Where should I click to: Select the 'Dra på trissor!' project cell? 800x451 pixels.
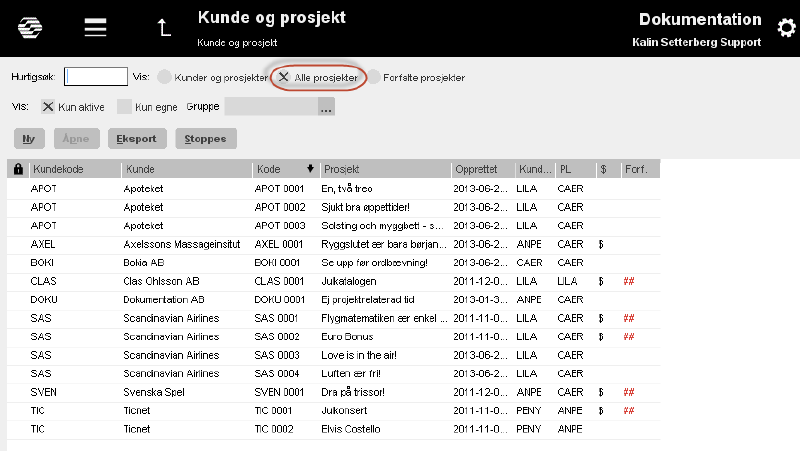353,392
